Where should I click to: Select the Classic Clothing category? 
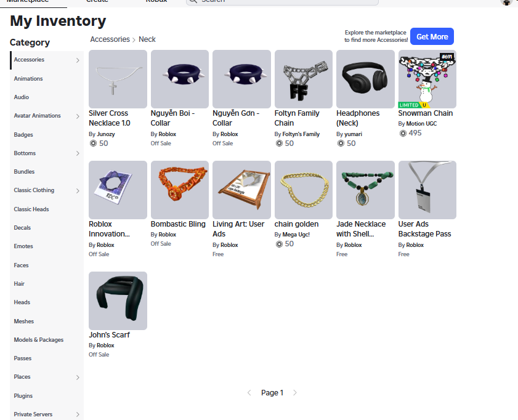[34, 190]
